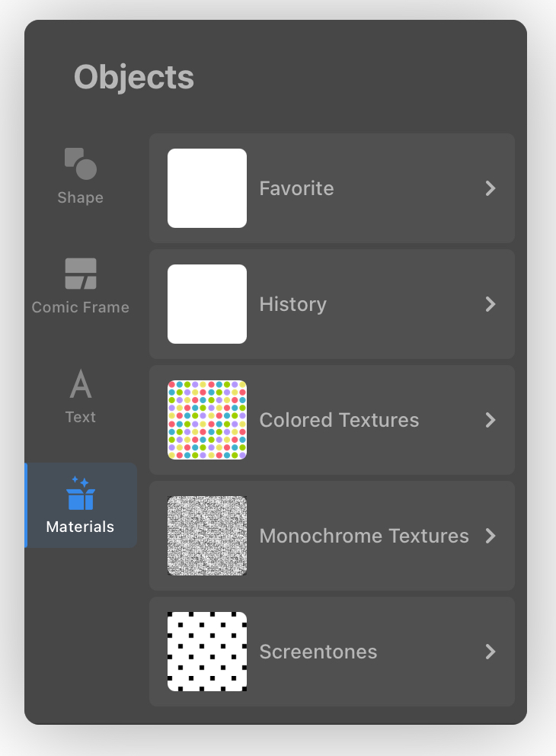This screenshot has width=556, height=756.
Task: Click the black dotted Screentones thumbnail
Action: point(207,652)
